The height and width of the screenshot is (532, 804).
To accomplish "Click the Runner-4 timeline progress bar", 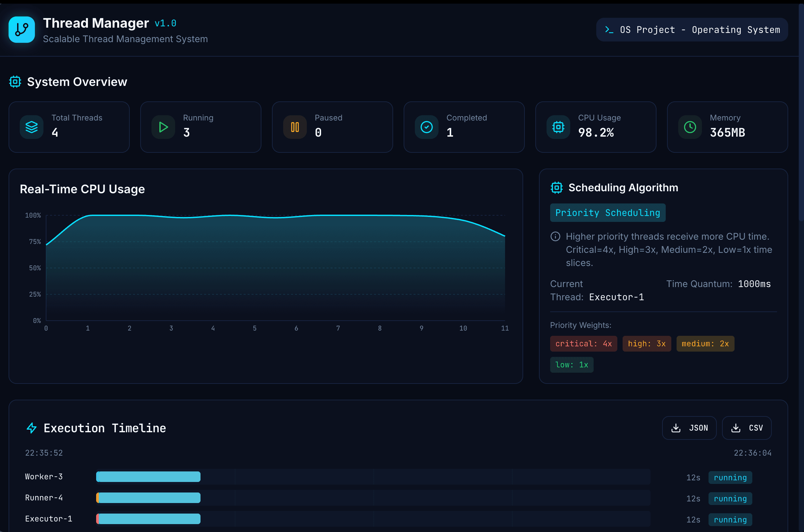I will click(148, 498).
